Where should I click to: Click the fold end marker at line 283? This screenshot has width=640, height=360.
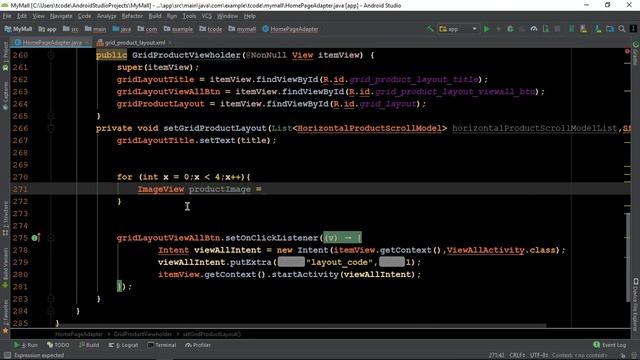51,299
